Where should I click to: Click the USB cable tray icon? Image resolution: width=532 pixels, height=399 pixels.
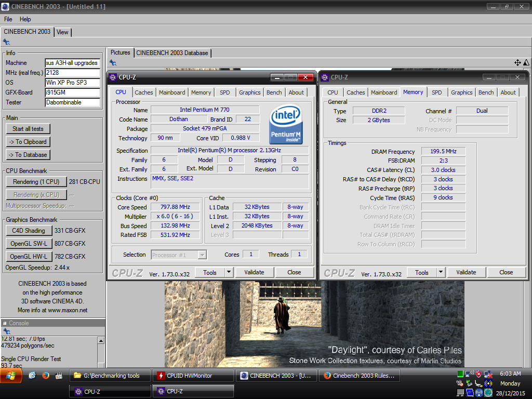click(478, 383)
